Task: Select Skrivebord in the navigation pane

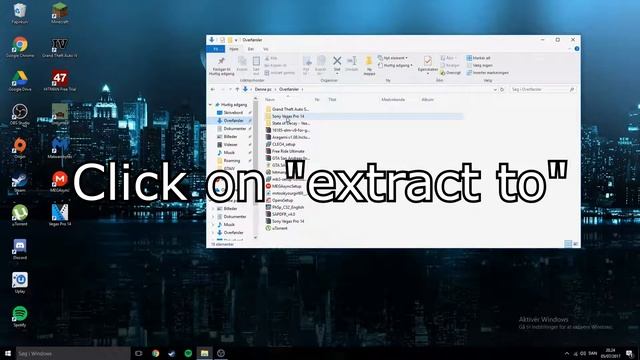Action: click(233, 113)
